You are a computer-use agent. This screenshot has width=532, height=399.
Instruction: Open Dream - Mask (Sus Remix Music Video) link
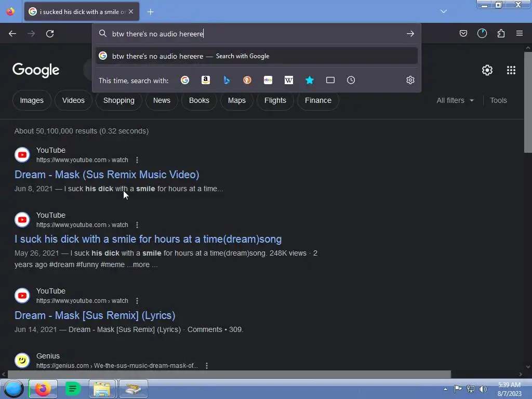click(107, 175)
